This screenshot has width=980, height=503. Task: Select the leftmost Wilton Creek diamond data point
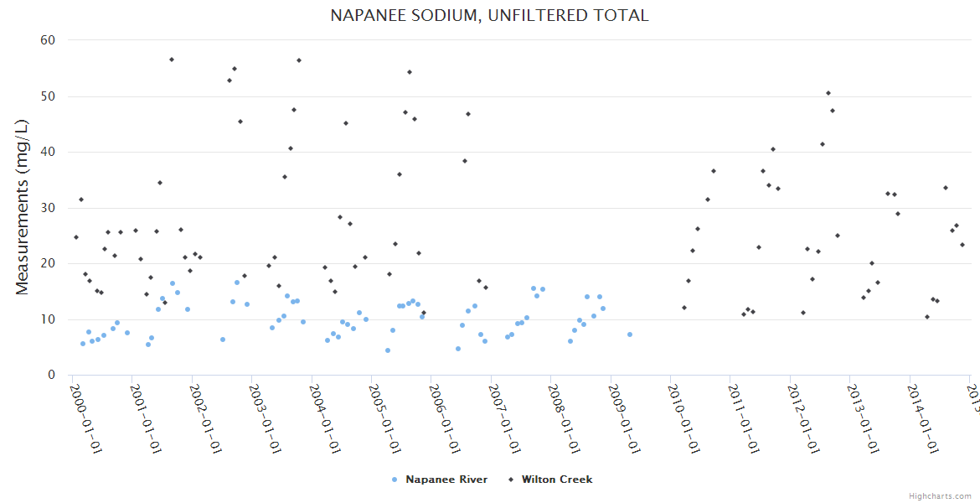click(x=75, y=237)
